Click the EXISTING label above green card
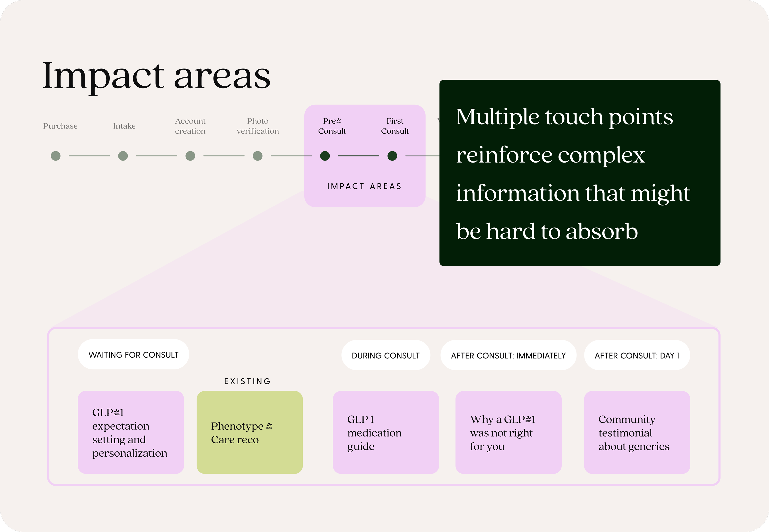Viewport: 769px width, 532px height. coord(247,381)
